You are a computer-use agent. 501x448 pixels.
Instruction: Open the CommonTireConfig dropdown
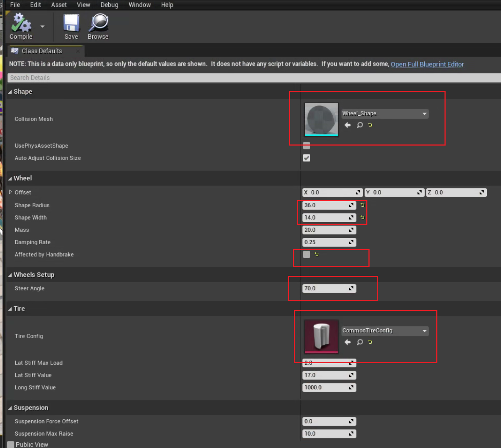tap(385, 331)
